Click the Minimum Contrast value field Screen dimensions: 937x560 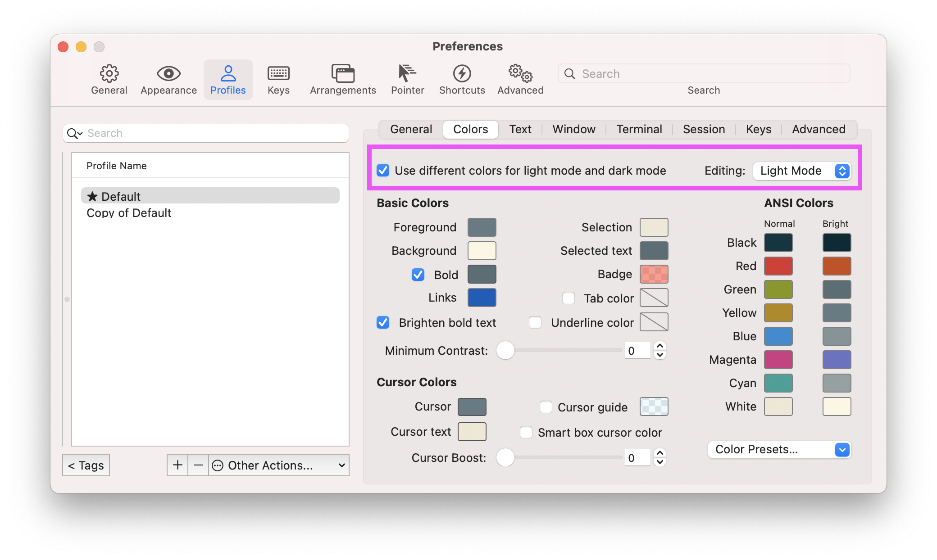tap(637, 350)
